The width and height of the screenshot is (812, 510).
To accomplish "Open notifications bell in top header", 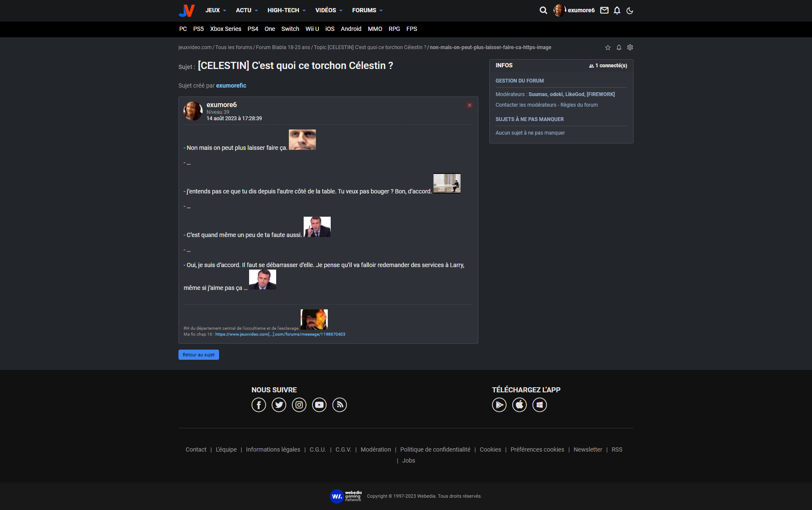I will pyautogui.click(x=617, y=10).
